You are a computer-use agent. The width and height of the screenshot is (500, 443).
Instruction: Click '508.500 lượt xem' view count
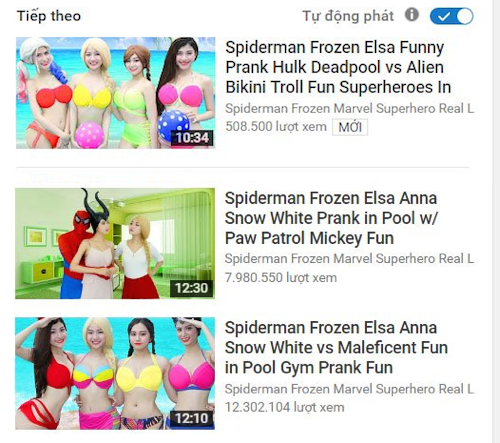(x=276, y=127)
